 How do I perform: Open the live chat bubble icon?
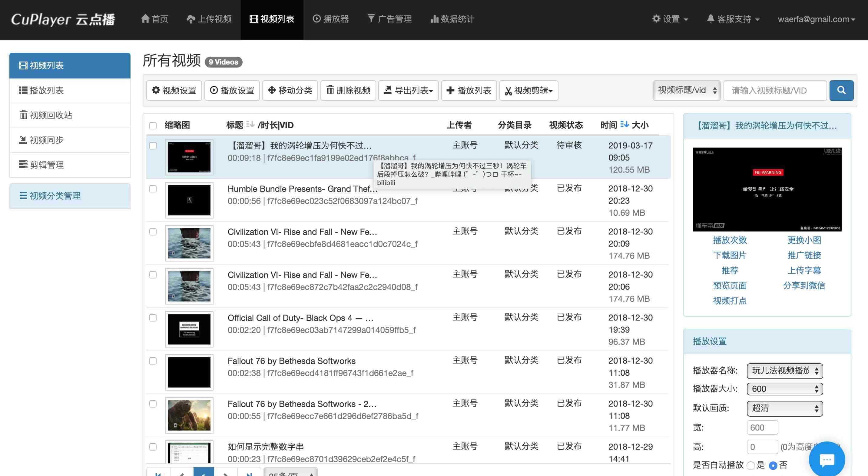(827, 459)
